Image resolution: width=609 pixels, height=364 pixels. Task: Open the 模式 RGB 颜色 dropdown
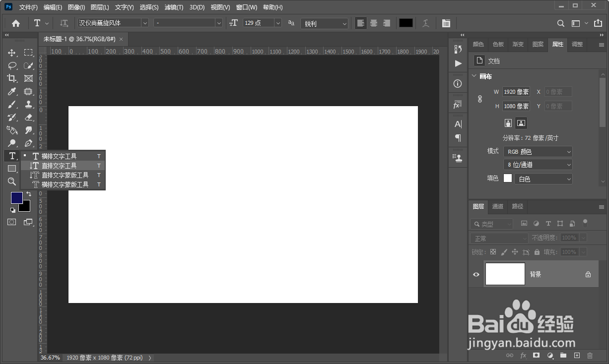538,152
